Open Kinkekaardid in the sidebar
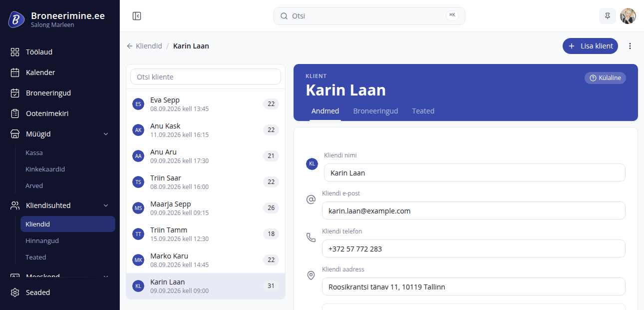The image size is (644, 310). [67, 169]
